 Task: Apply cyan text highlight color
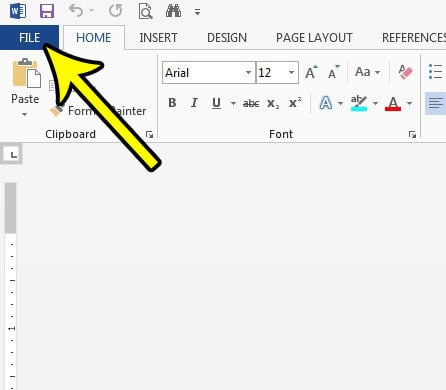tap(359, 103)
